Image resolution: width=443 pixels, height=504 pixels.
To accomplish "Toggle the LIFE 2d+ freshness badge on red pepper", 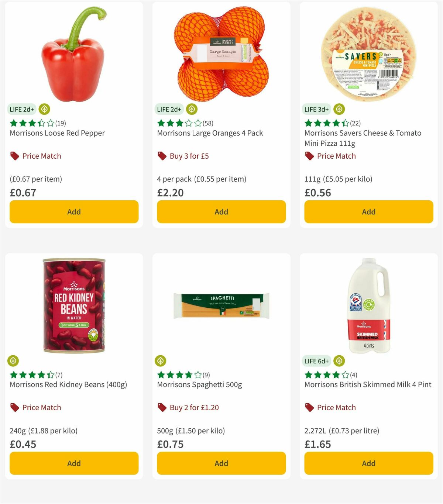I will pos(21,109).
